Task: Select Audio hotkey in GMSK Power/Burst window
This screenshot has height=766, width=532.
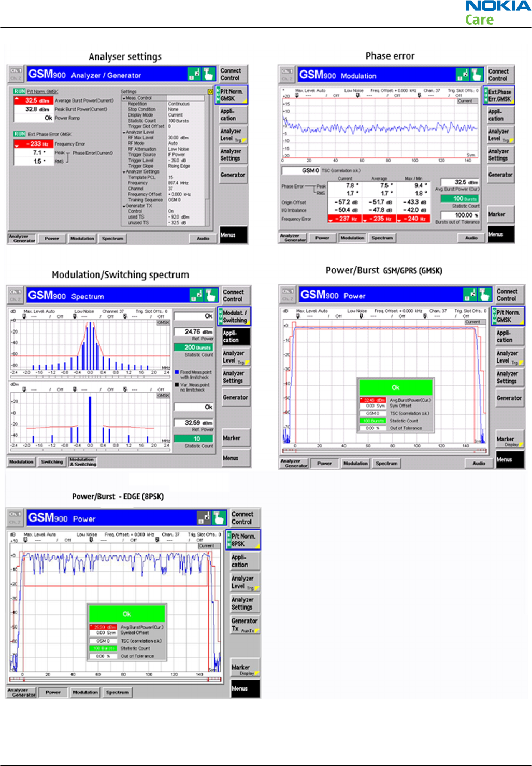Action: point(479,463)
